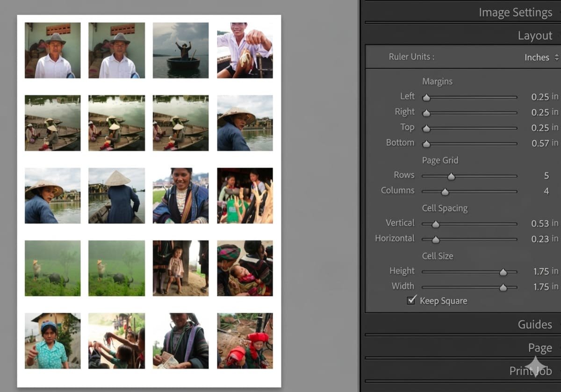
Task: Select the woman in turquoise shirt photo
Action: tap(53, 341)
